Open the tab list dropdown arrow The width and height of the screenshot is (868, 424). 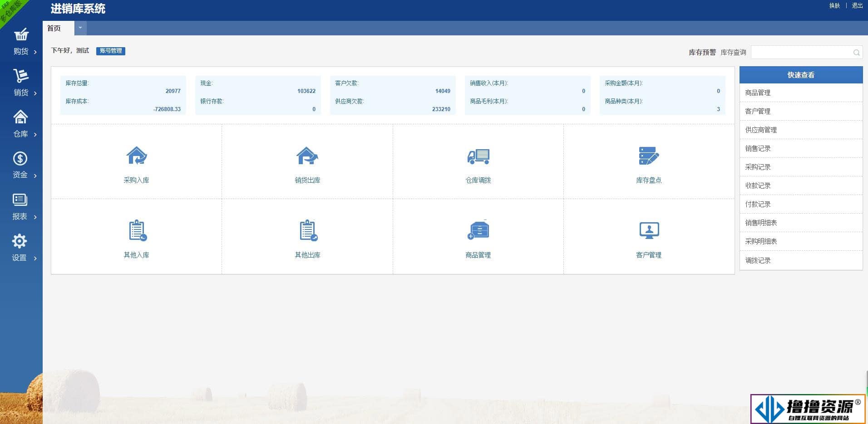[80, 28]
